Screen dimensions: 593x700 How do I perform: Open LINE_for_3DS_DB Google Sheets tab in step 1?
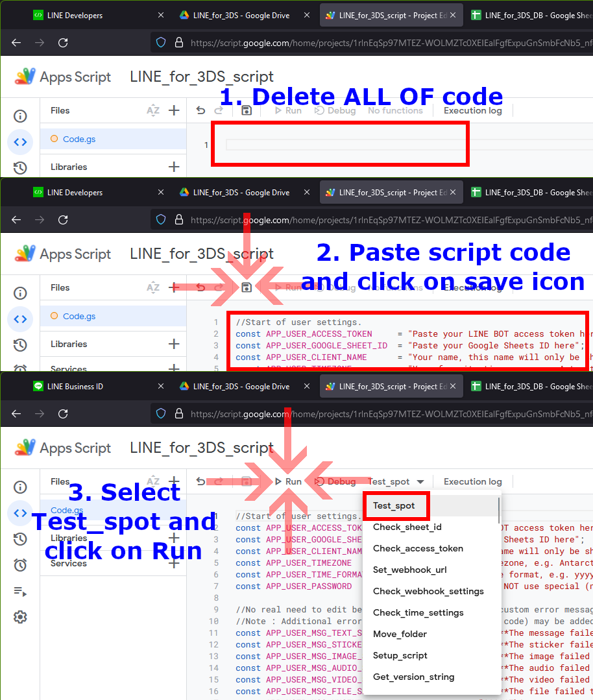coord(531,16)
